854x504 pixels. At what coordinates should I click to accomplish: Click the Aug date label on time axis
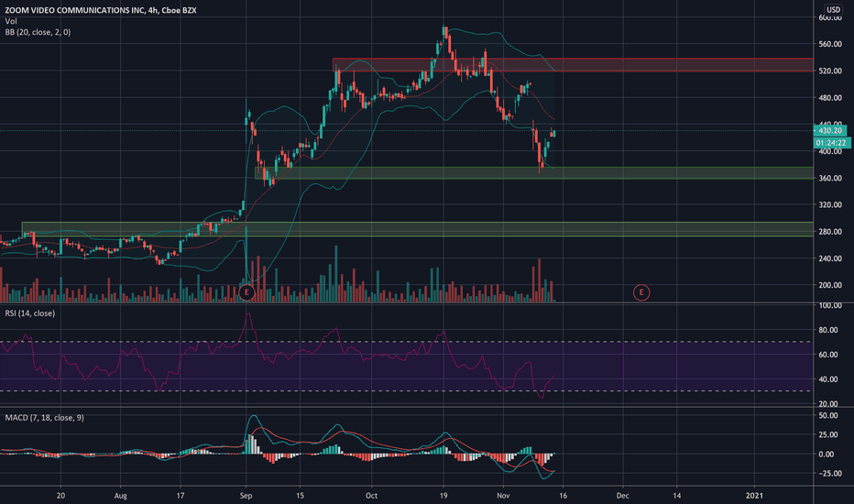coord(120,495)
